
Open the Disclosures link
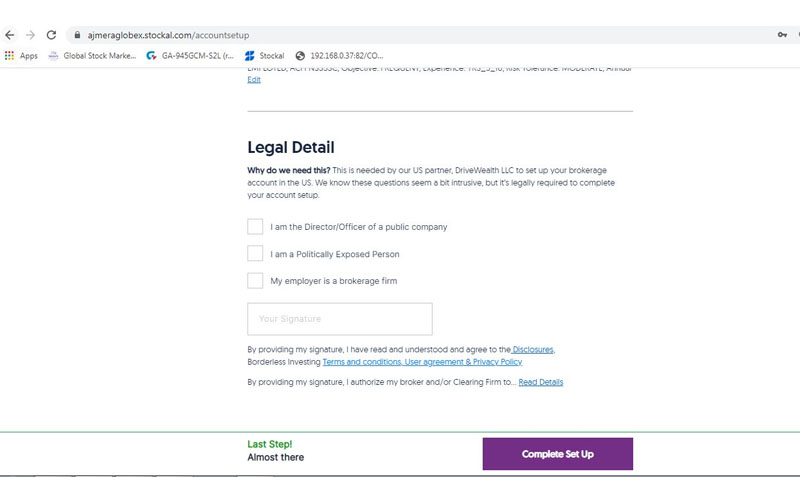(x=533, y=349)
